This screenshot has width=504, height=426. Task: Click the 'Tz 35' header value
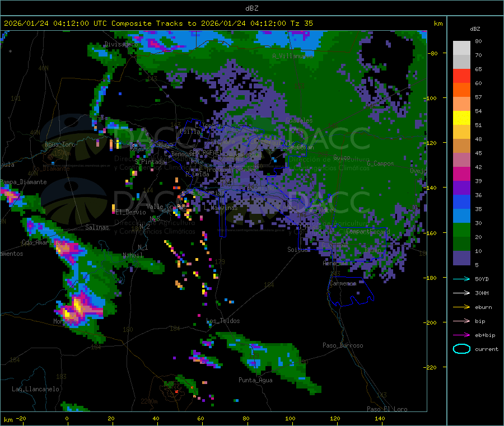[x=302, y=24]
